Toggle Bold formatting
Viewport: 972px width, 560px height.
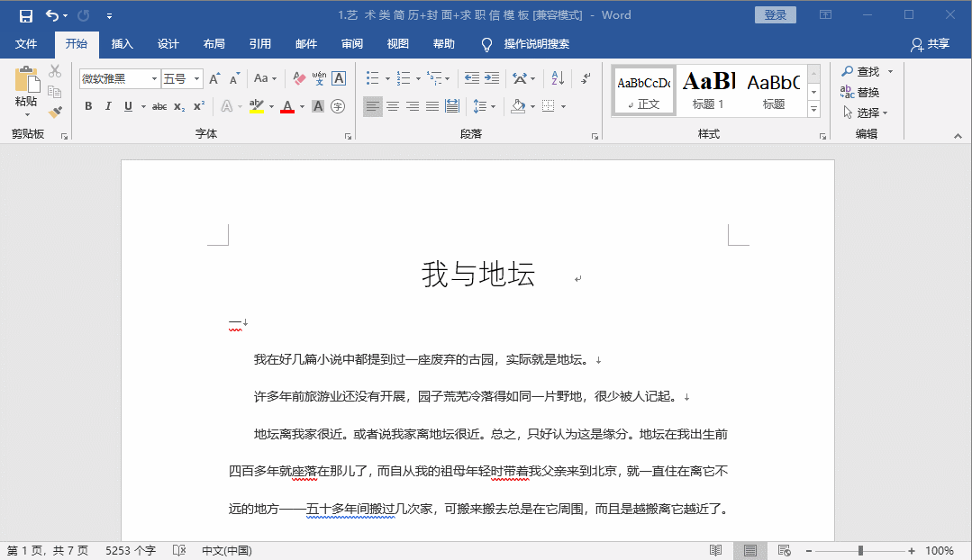click(88, 106)
